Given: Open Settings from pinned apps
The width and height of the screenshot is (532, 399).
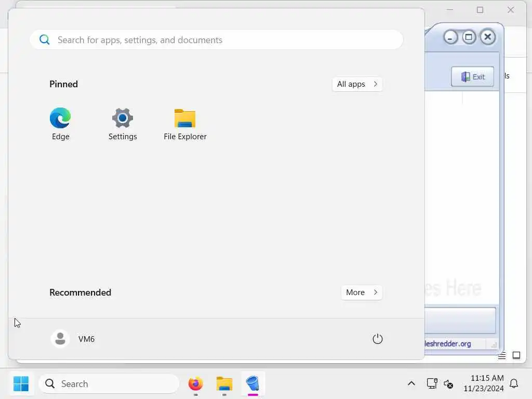Looking at the screenshot, I should pos(123,124).
